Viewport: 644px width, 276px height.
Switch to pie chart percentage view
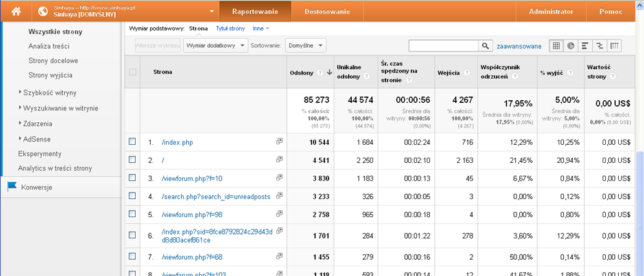571,46
